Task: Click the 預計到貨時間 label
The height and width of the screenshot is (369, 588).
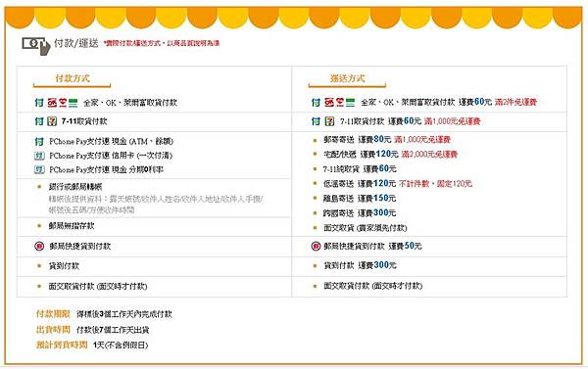Action: 62,345
